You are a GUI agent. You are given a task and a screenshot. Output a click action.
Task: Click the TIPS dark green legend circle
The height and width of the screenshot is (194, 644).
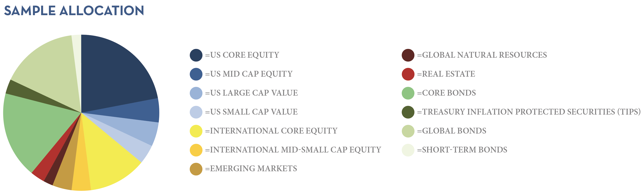click(408, 112)
